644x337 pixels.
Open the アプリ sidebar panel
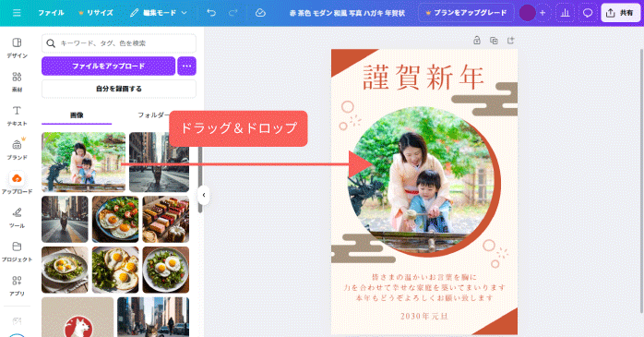tap(17, 285)
